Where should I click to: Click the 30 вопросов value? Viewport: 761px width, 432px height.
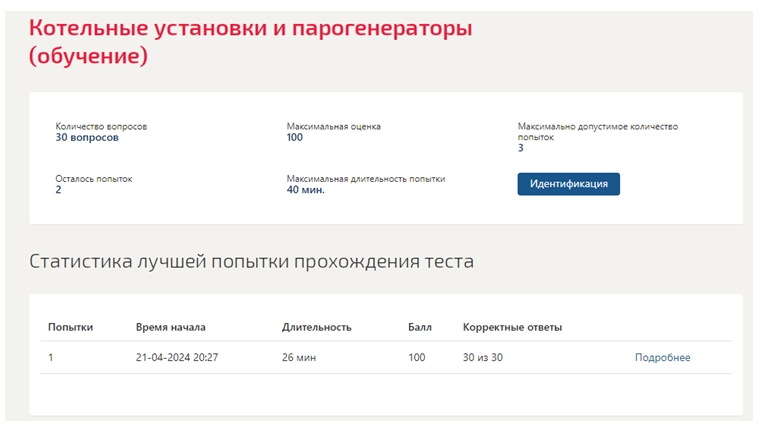click(x=87, y=137)
